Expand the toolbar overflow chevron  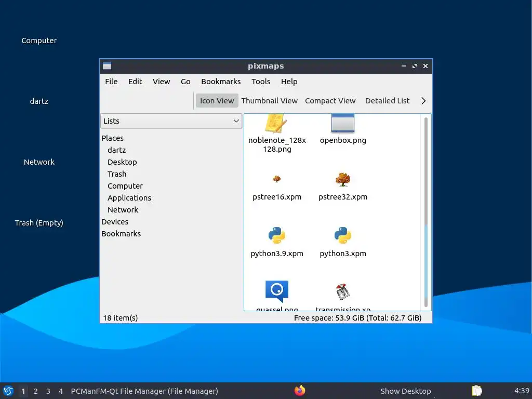[x=423, y=101]
